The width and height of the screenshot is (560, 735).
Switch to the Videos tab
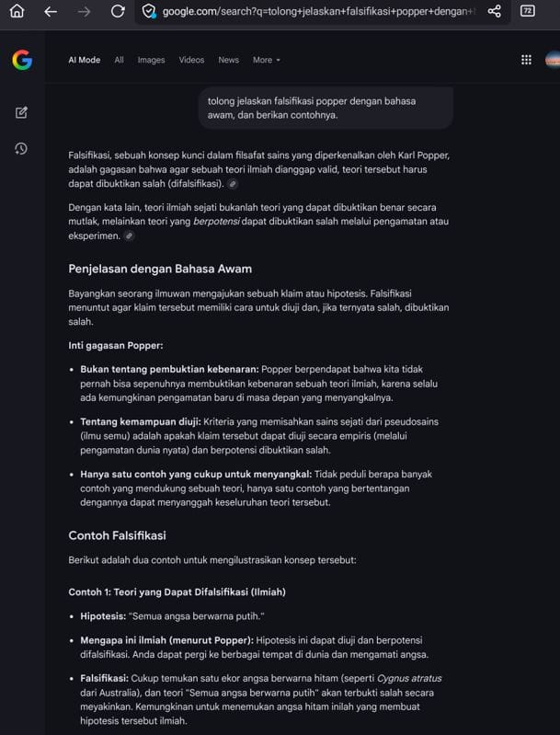[x=191, y=60]
